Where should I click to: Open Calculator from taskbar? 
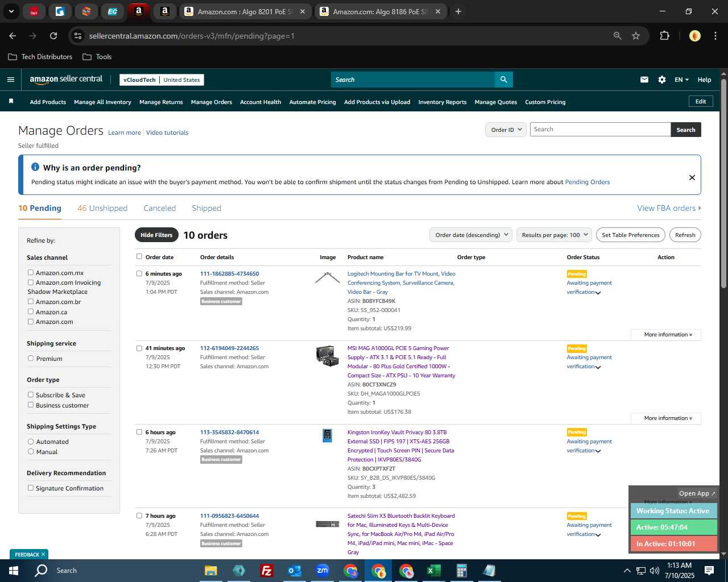(461, 571)
